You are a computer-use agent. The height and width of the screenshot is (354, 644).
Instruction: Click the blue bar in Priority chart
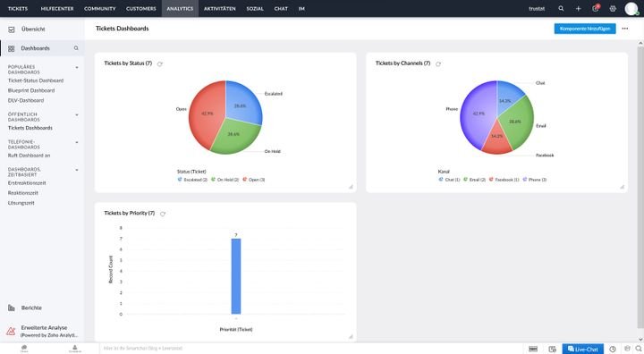click(x=236, y=276)
